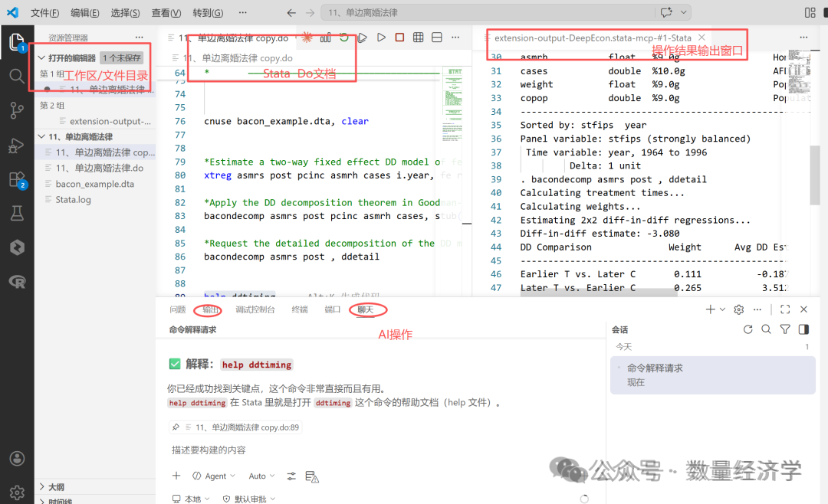
Task: Filter the chat sessions list
Action: pos(785,329)
